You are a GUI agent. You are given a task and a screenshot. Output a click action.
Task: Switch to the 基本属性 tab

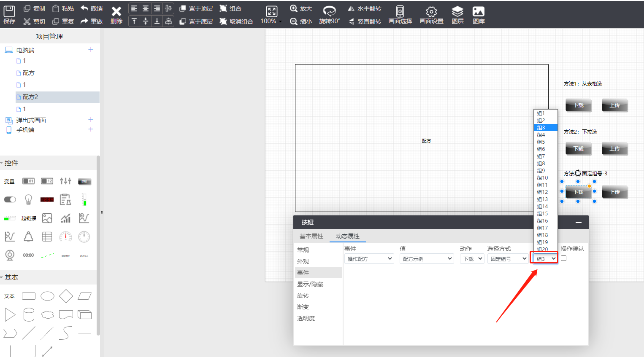click(x=311, y=236)
